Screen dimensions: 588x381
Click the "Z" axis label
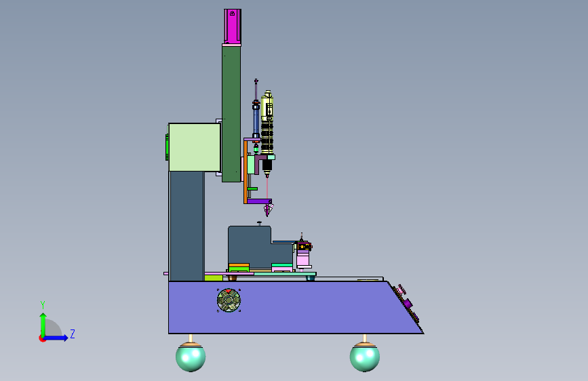pos(73,334)
